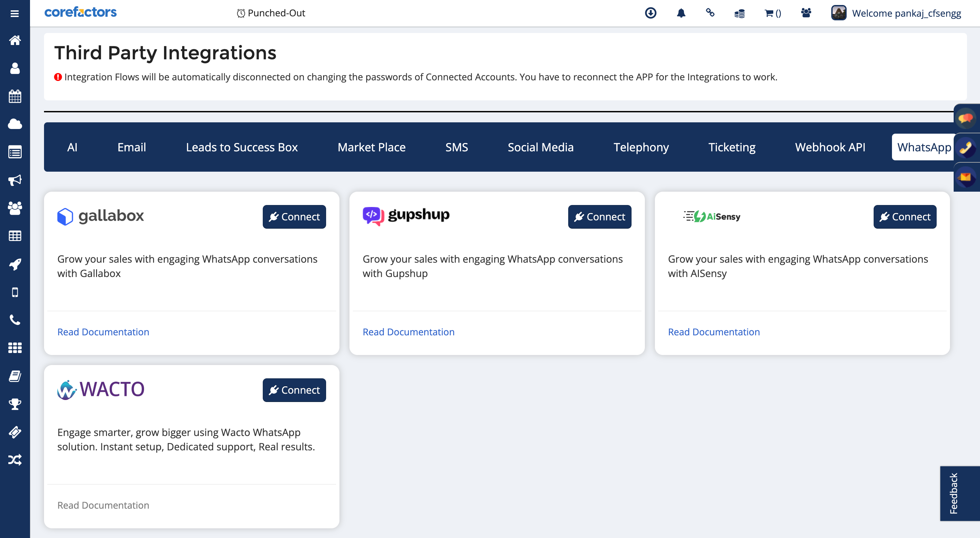
Task: Switch to the AI tab
Action: click(72, 147)
